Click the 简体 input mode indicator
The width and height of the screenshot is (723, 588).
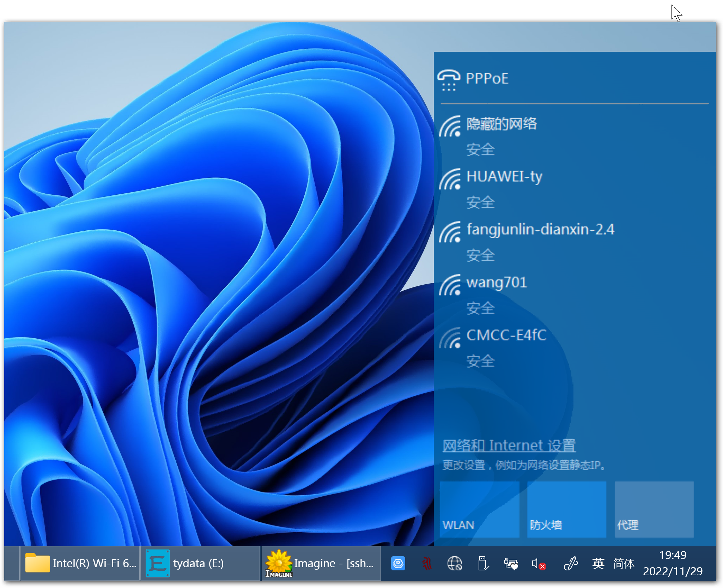(x=624, y=563)
